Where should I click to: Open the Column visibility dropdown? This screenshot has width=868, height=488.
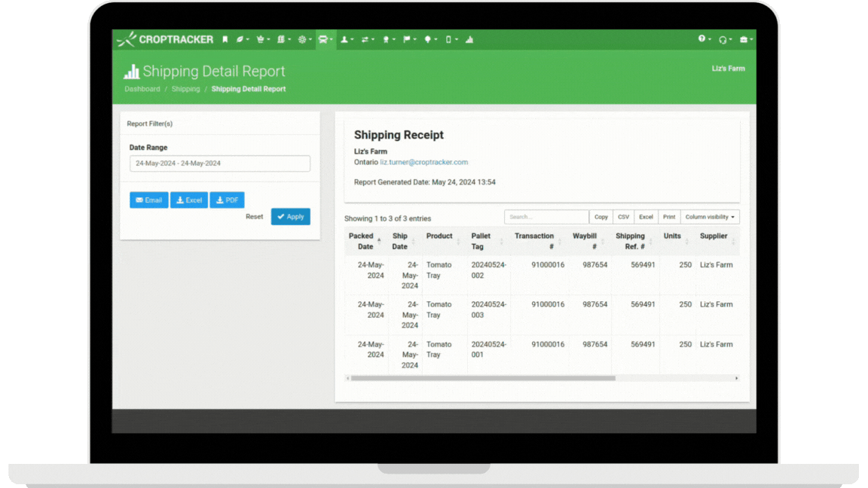coord(710,217)
